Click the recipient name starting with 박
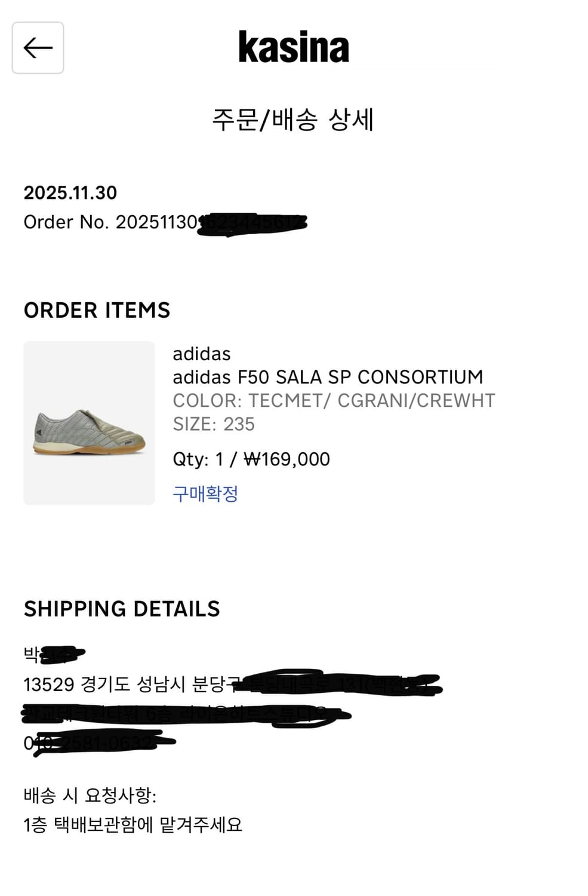Viewport: 588px width, 896px height. 54,655
